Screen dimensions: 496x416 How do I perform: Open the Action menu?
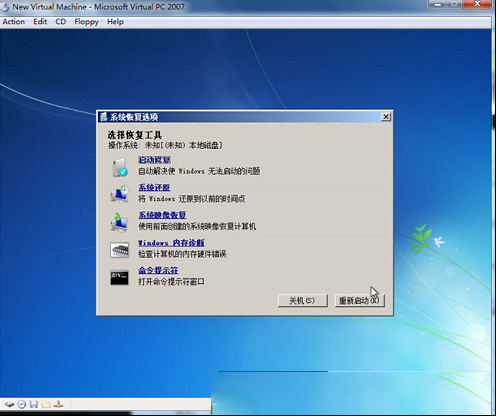click(x=14, y=22)
